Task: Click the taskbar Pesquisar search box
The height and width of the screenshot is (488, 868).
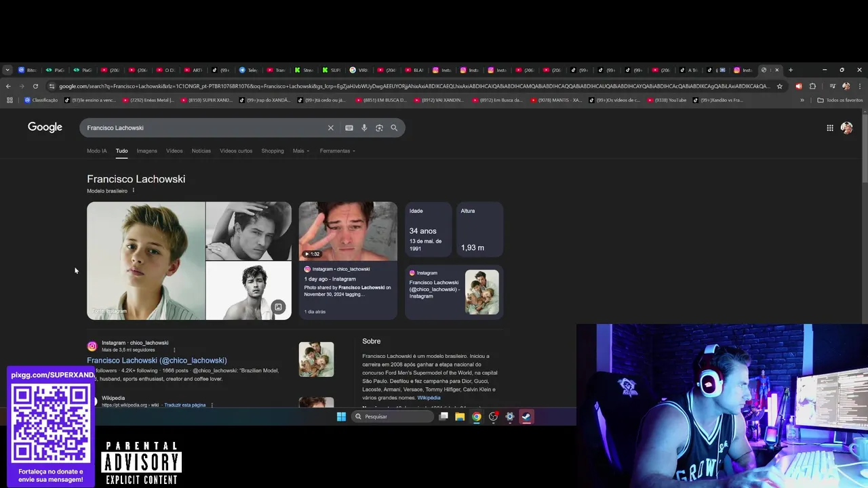Action: point(393,417)
